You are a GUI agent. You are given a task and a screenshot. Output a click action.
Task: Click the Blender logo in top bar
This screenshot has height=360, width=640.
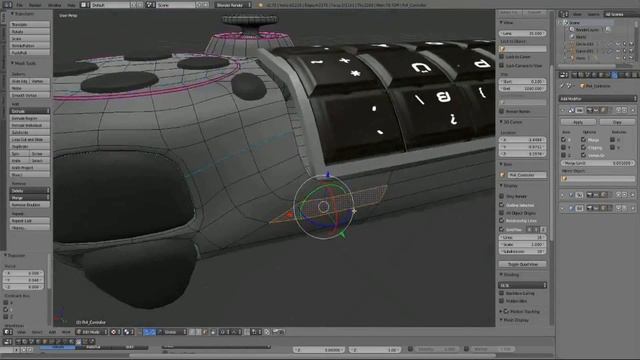point(260,5)
